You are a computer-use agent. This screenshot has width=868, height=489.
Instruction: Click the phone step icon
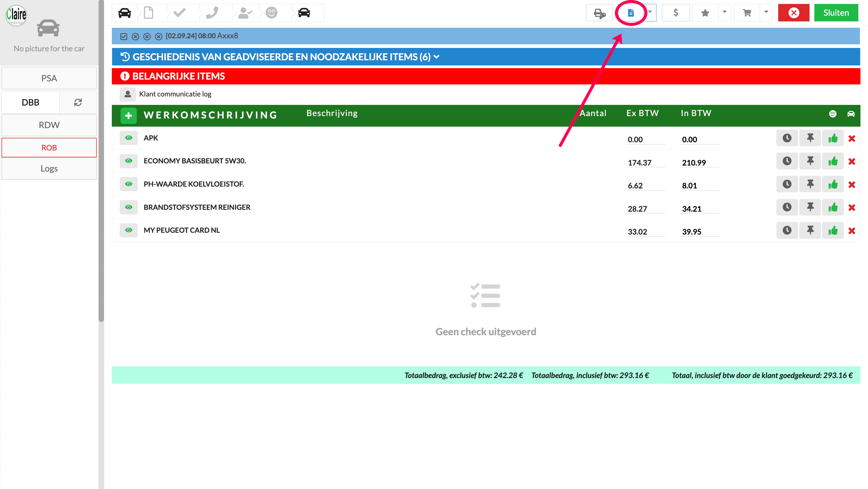pos(212,13)
